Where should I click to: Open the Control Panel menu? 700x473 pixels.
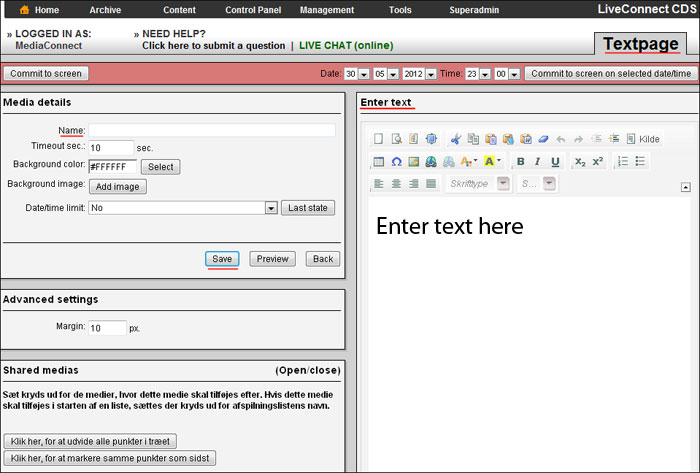click(x=253, y=10)
